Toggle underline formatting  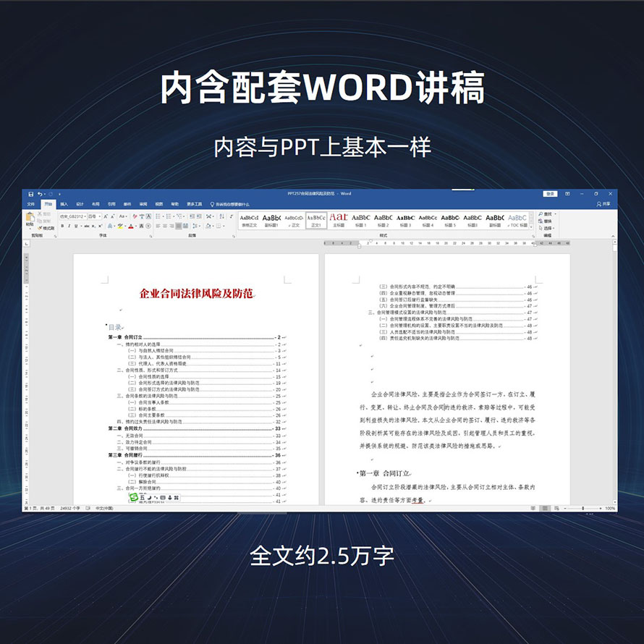(76, 226)
